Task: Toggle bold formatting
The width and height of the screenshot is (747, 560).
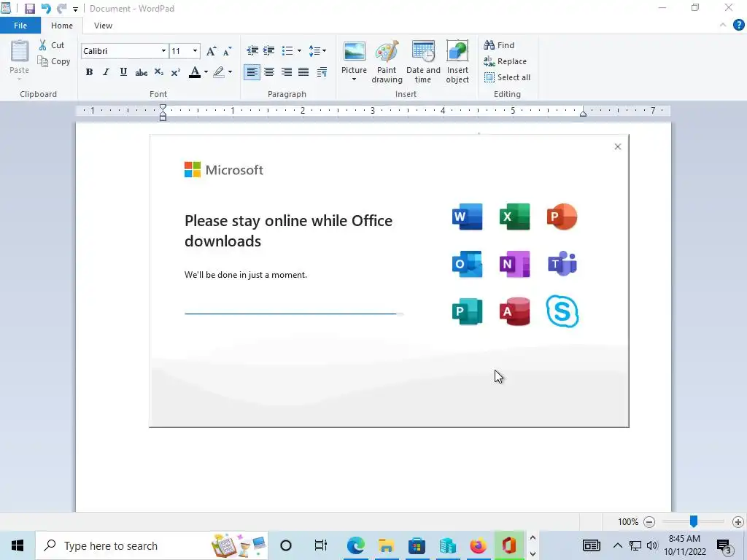Action: click(x=89, y=72)
